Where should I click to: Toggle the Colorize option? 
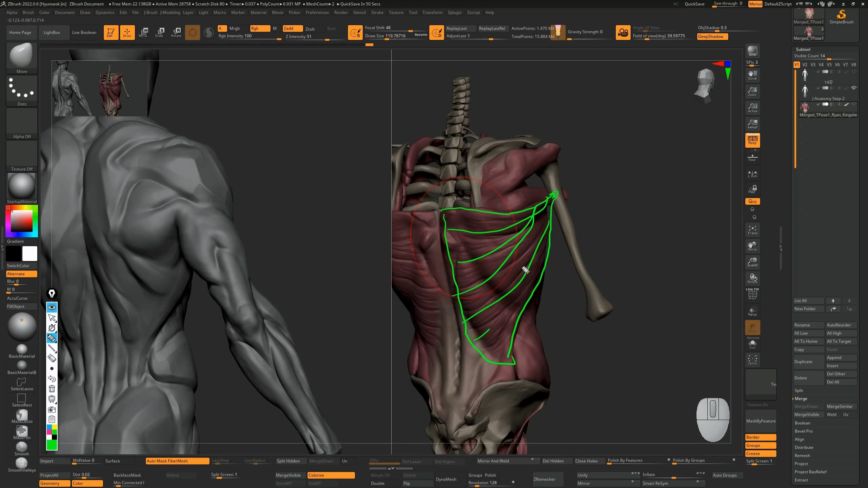331,475
